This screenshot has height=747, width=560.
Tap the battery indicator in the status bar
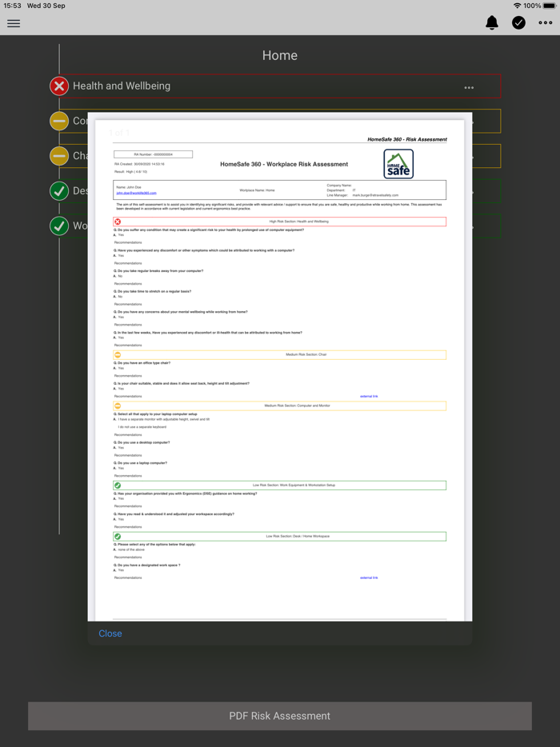550,6
